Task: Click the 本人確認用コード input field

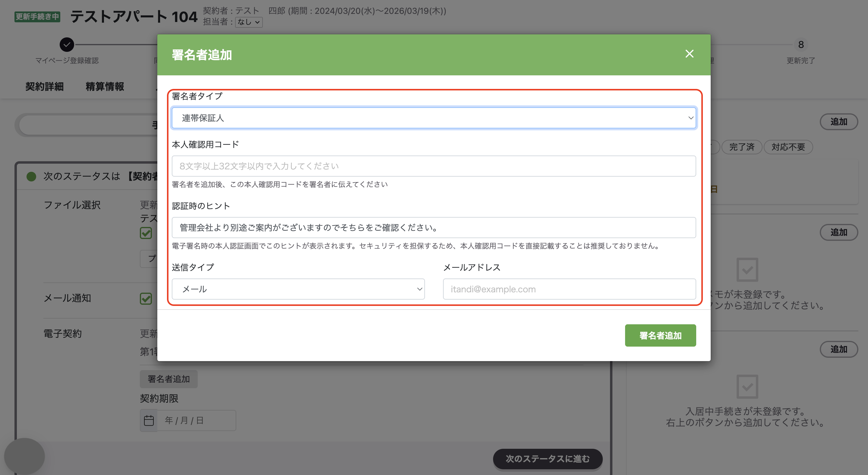Action: pyautogui.click(x=434, y=166)
